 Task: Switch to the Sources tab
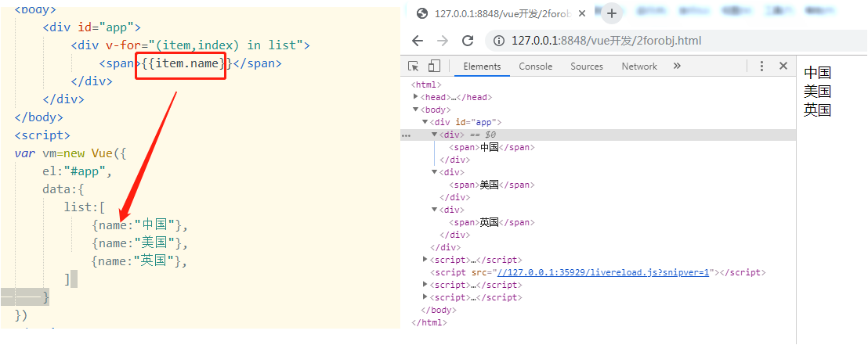tap(586, 66)
